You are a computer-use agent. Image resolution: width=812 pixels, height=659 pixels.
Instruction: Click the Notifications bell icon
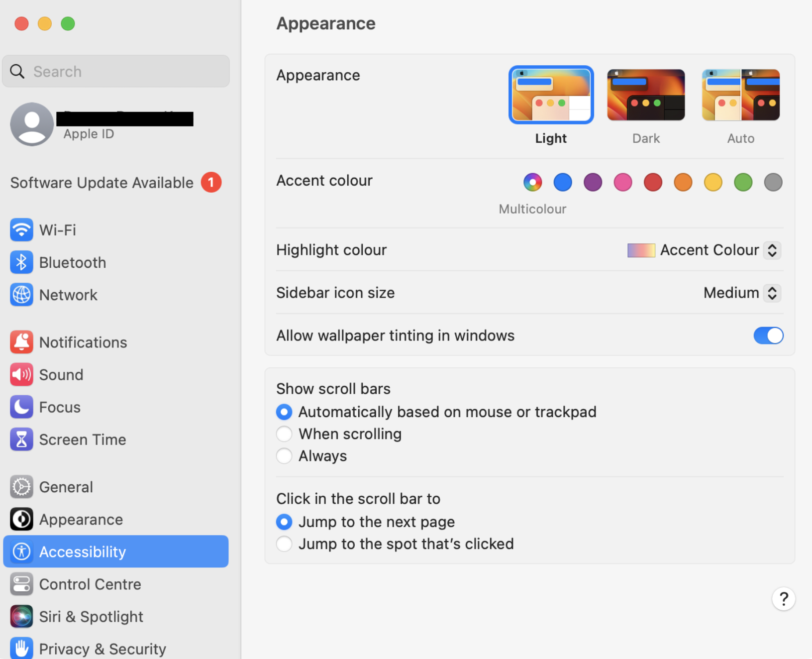tap(21, 342)
